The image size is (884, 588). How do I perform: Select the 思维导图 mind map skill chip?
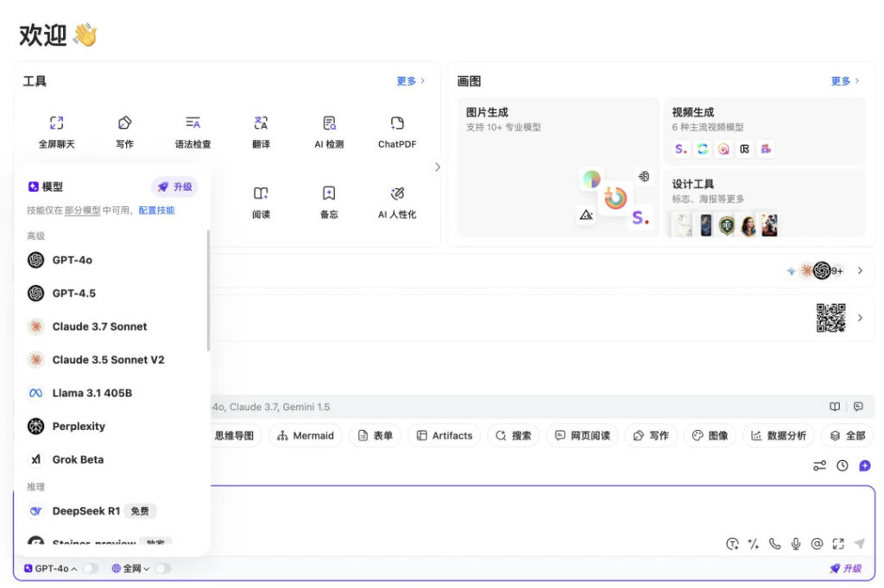coord(234,436)
